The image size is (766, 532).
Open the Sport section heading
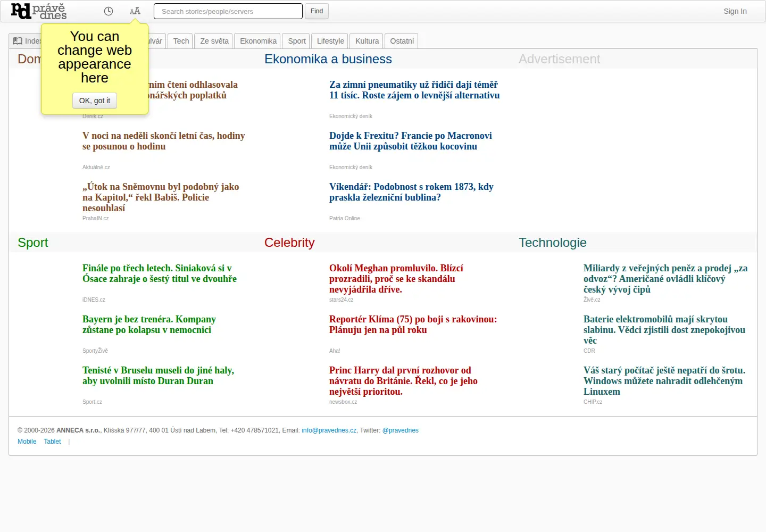[x=33, y=243]
